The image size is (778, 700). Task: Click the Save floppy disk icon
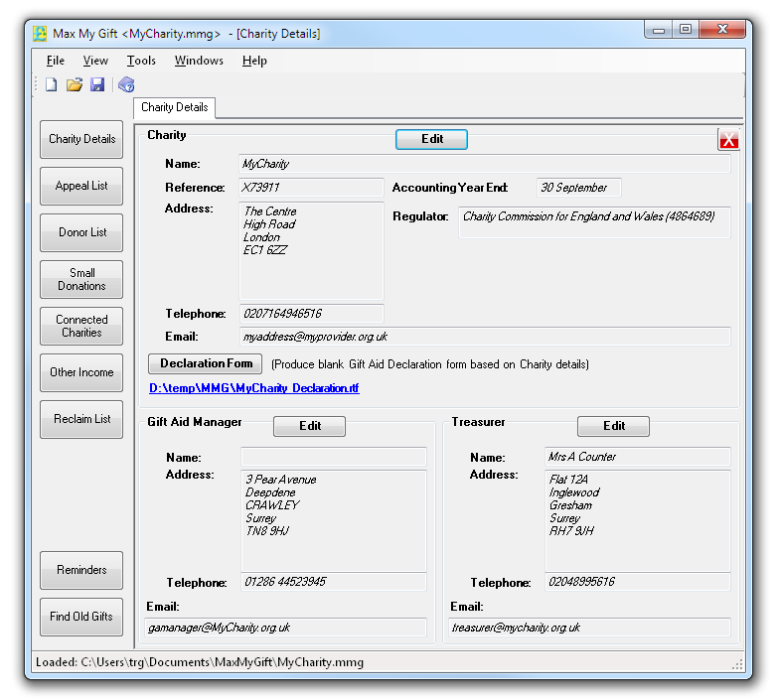tap(97, 84)
